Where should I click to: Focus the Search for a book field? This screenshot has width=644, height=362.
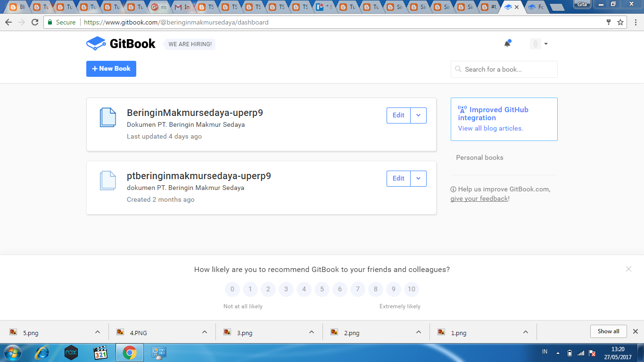coord(504,69)
